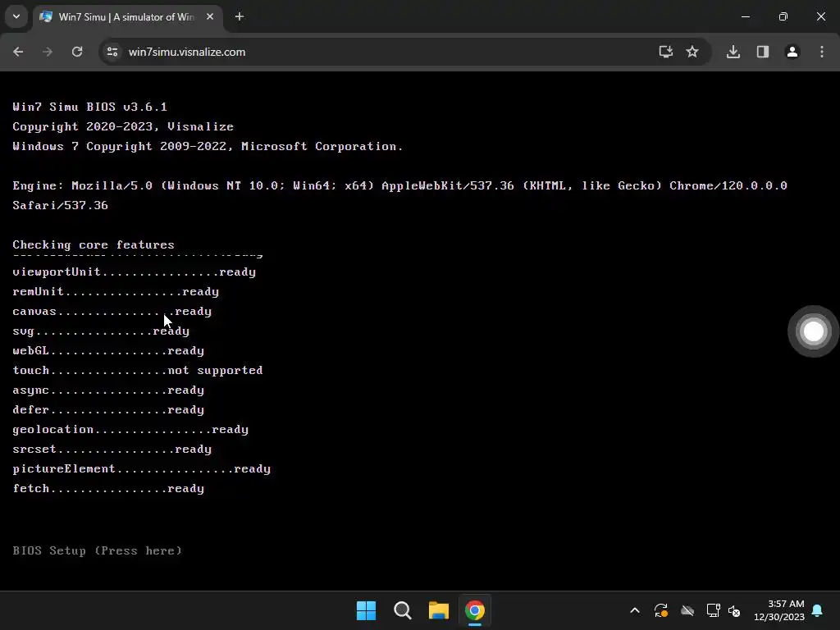Click the 'Checking core features' heading
Image resolution: width=840 pixels, height=630 pixels.
94,244
